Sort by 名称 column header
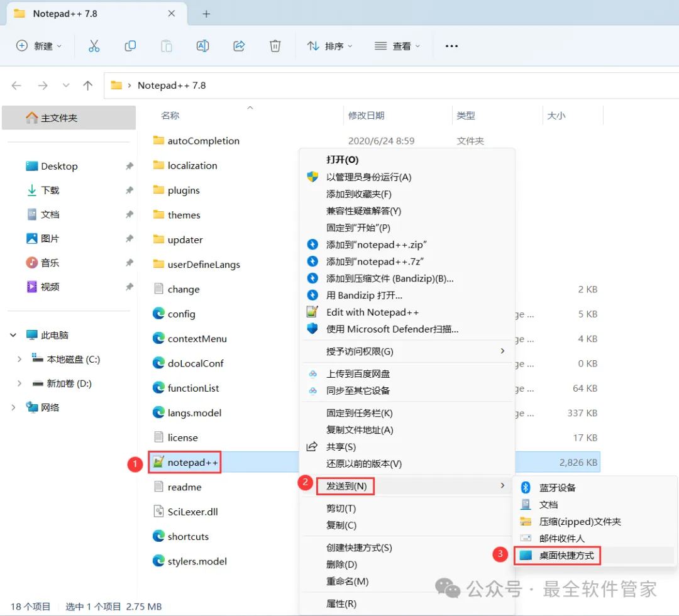This screenshot has width=679, height=616. [170, 116]
